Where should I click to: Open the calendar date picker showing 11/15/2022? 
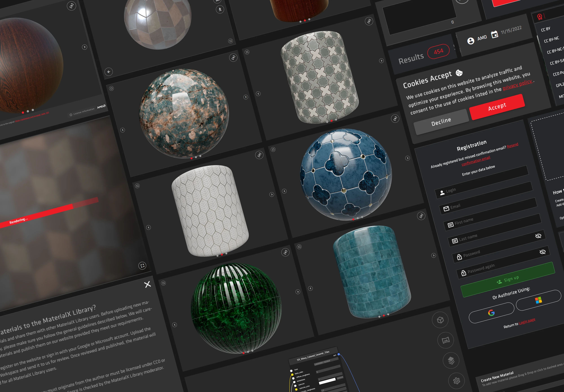494,34
